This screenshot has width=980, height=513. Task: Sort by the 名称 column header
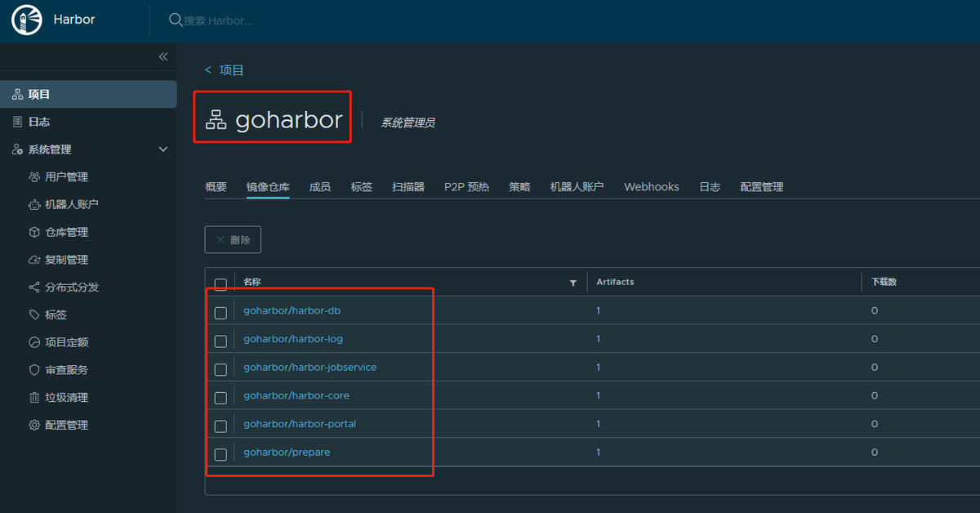coord(252,282)
